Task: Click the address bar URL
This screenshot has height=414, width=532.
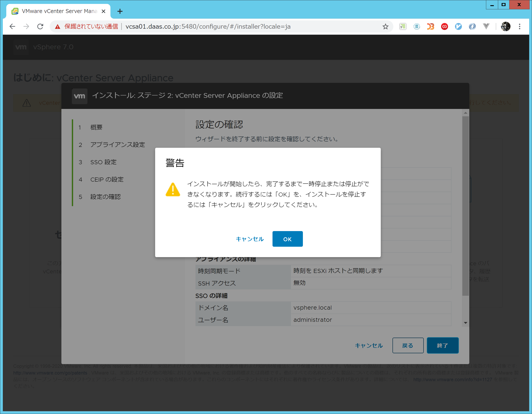Action: point(208,26)
